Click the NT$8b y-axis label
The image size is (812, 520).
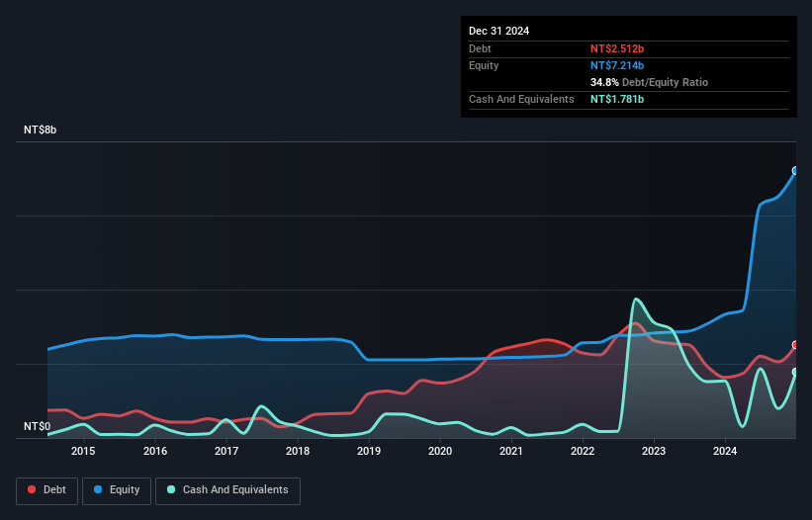tap(41, 130)
